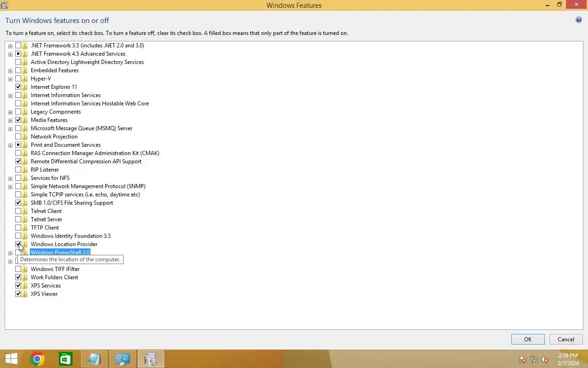Select the Windows PowerShell 2.0 row
Image resolution: width=588 pixels, height=368 pixels.
(x=60, y=253)
